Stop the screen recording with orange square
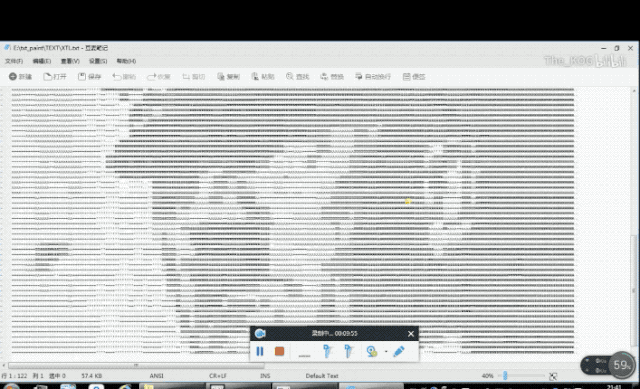This screenshot has height=389, width=640. coord(280,351)
